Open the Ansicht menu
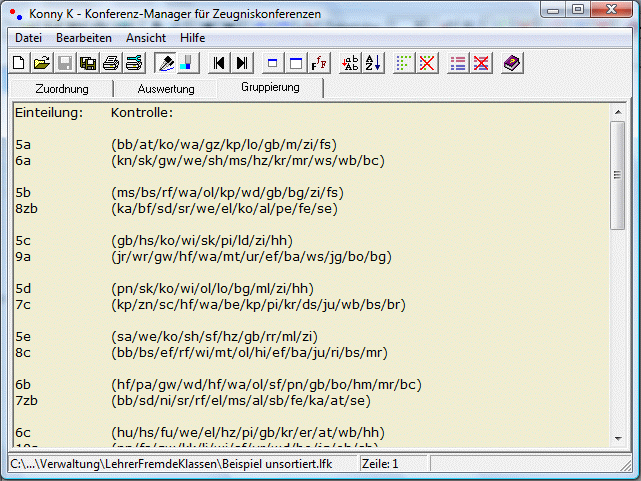Image resolution: width=641 pixels, height=481 pixels. point(146,37)
